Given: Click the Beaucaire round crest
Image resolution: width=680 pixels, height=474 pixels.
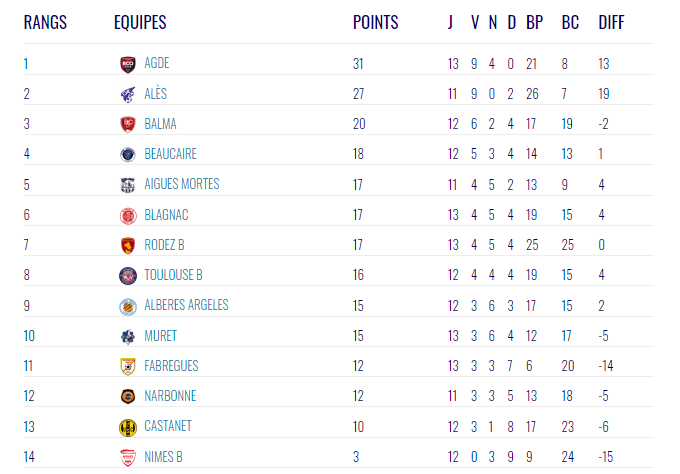Looking at the screenshot, I should click(x=128, y=154).
